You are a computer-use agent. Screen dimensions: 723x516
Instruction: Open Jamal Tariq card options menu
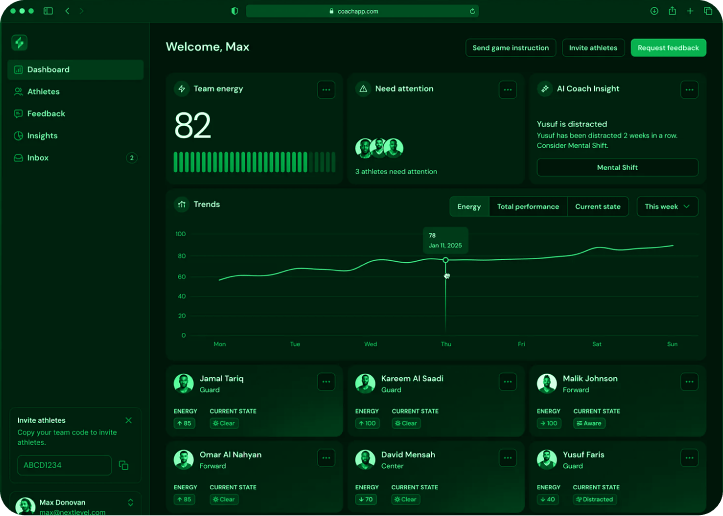pyautogui.click(x=326, y=381)
